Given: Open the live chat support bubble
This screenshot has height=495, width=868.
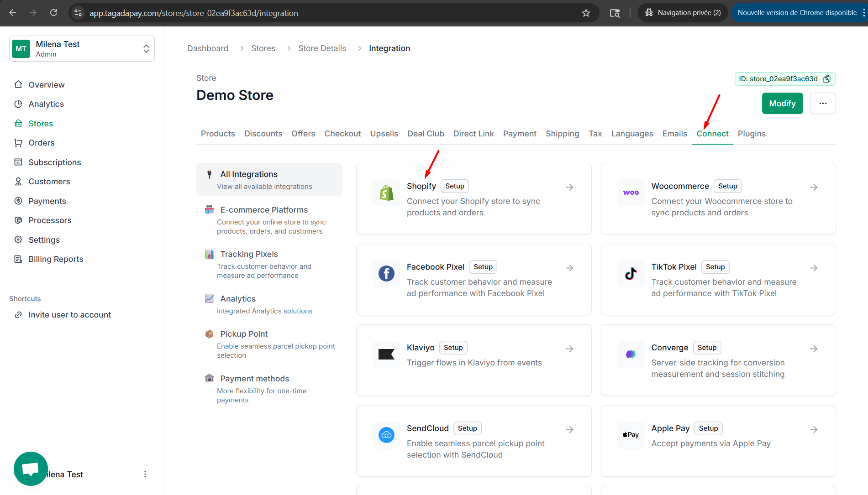Looking at the screenshot, I should pyautogui.click(x=31, y=469).
